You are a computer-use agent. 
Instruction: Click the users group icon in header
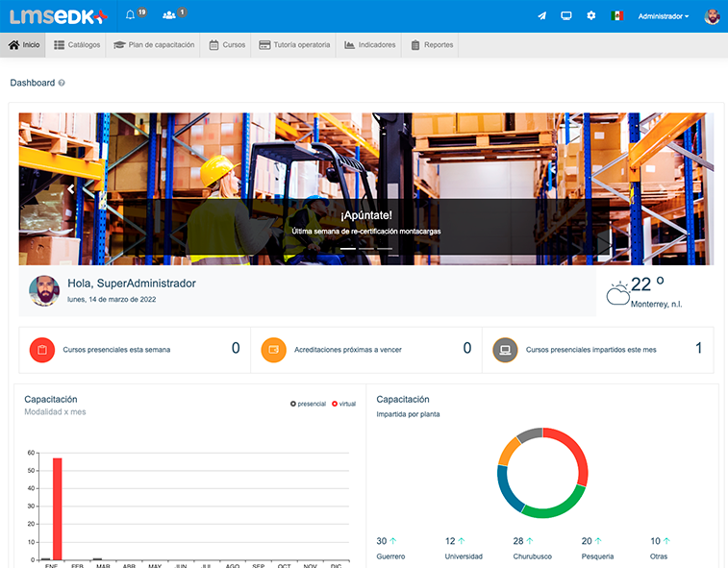(x=170, y=15)
